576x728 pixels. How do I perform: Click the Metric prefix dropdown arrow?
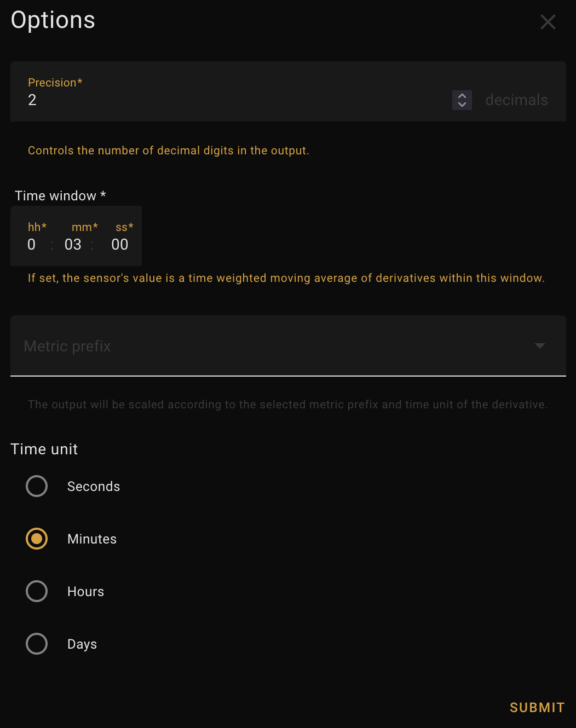click(540, 346)
